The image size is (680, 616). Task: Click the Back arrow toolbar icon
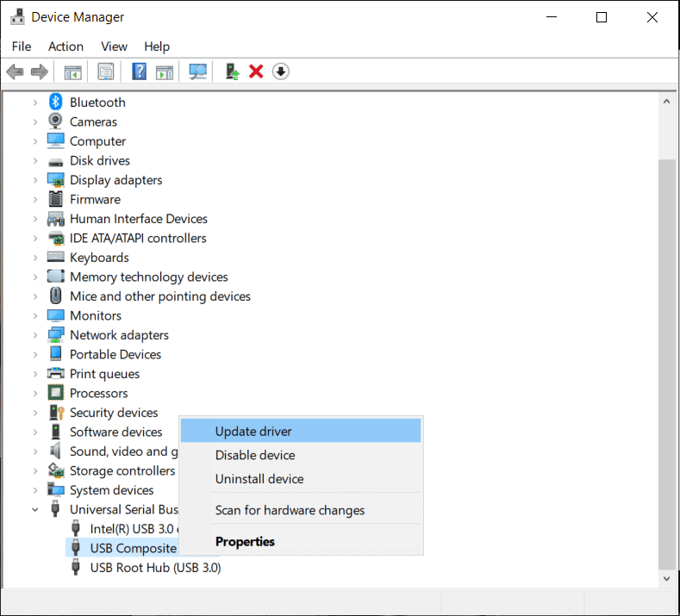[x=16, y=72]
